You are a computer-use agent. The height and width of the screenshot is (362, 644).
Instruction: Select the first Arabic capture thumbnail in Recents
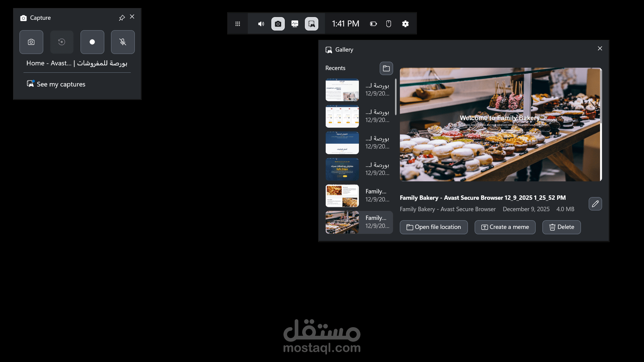(x=342, y=90)
